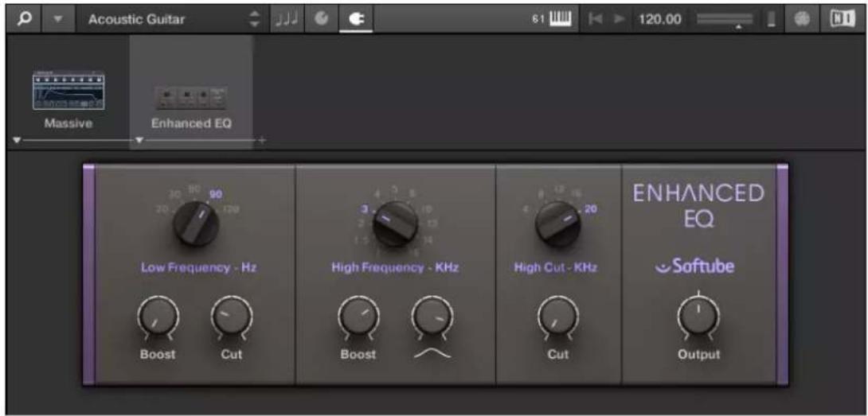868x416 pixels.
Task: Select 3 KHz on High Frequency dial
Action: pos(366,210)
